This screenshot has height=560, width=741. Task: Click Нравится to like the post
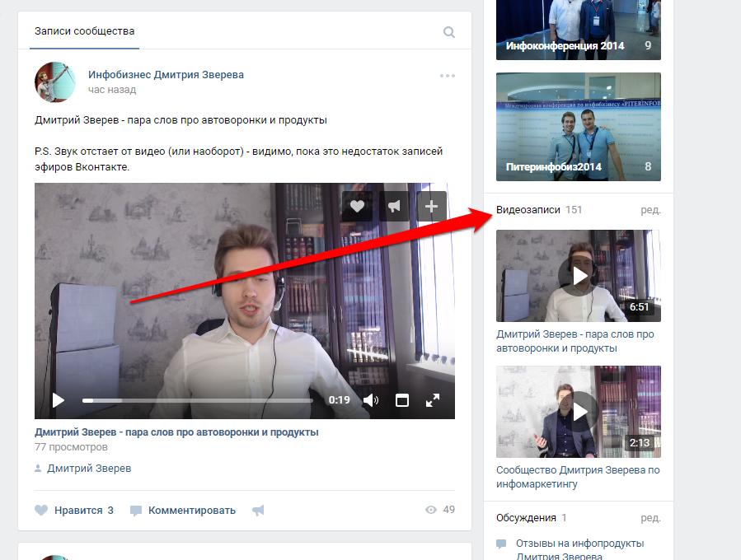[74, 510]
